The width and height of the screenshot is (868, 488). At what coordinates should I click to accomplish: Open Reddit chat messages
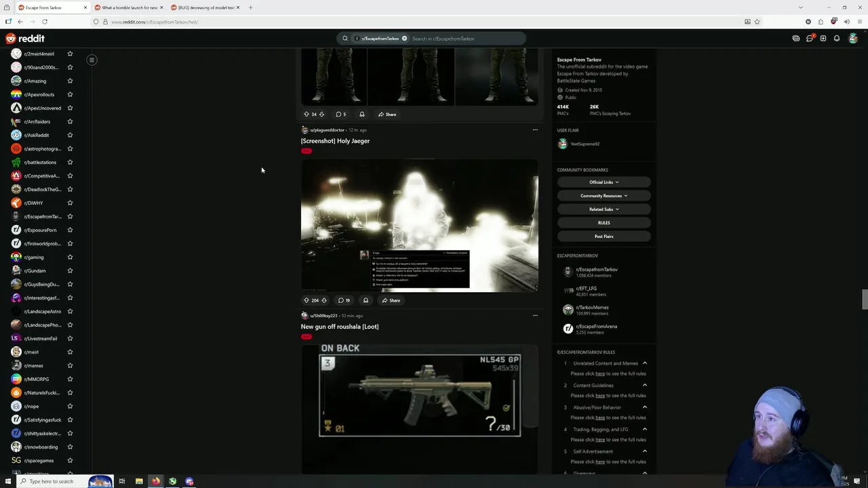coord(810,39)
